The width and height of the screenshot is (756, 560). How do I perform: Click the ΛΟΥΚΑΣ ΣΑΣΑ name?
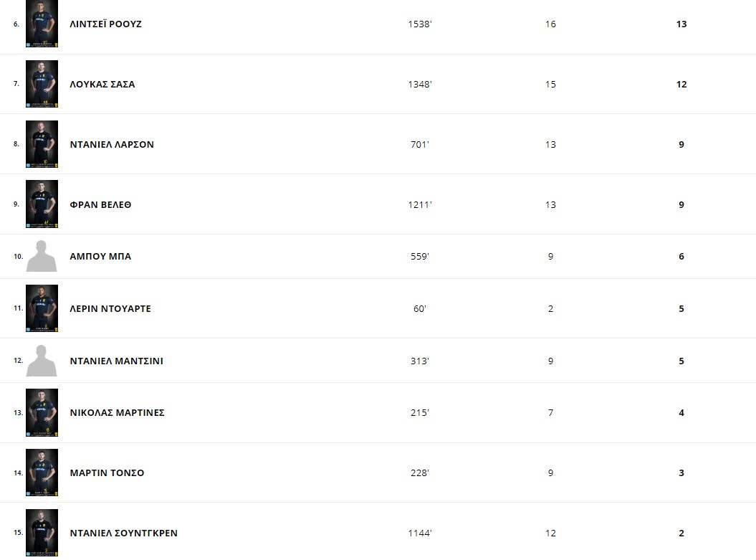(x=102, y=85)
